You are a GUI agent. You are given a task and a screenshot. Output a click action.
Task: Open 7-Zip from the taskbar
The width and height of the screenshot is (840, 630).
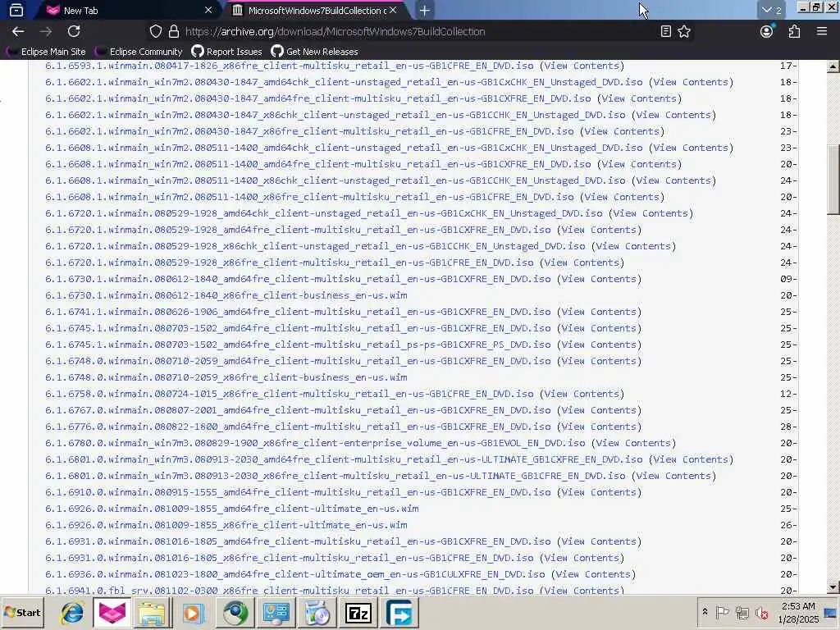[x=358, y=612]
